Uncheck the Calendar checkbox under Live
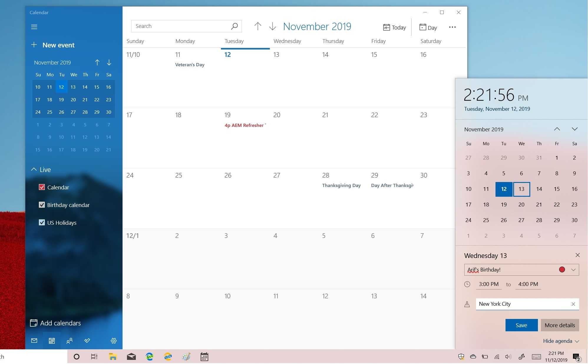The width and height of the screenshot is (588, 364). (x=42, y=187)
